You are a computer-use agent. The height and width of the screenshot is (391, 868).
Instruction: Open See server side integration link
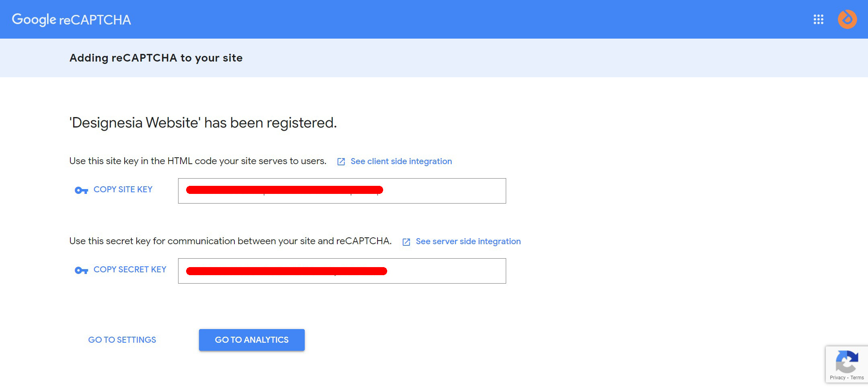click(468, 241)
